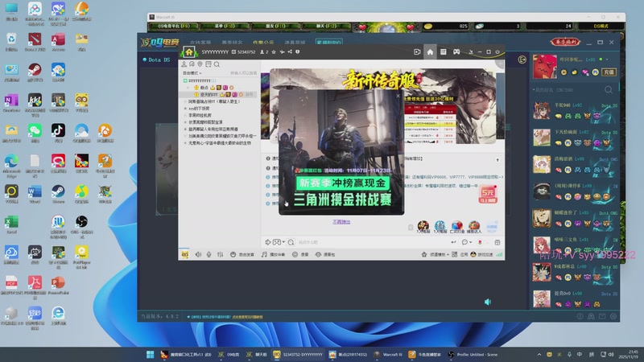Click the speaker volume icon in bottom bar
Viewport: 644px width, 362px height.
click(198, 254)
